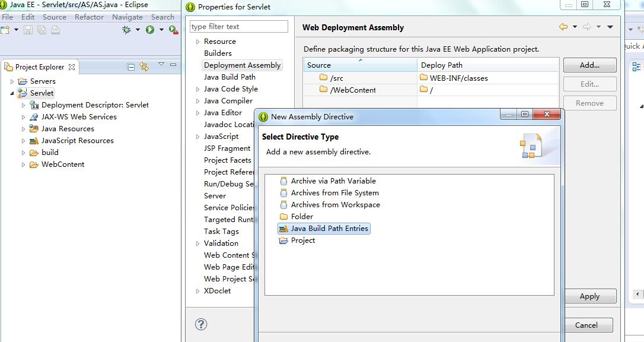Click the Print toolbar icon

pyautogui.click(x=56, y=30)
